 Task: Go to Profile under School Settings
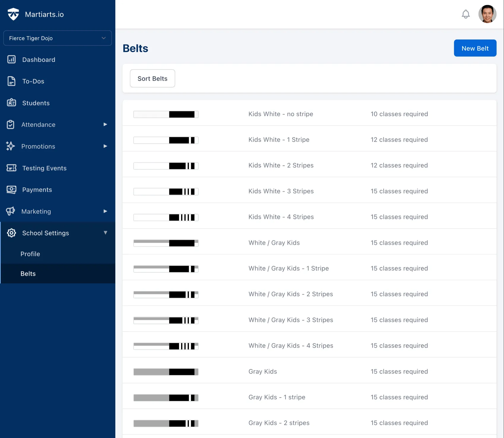(x=30, y=254)
